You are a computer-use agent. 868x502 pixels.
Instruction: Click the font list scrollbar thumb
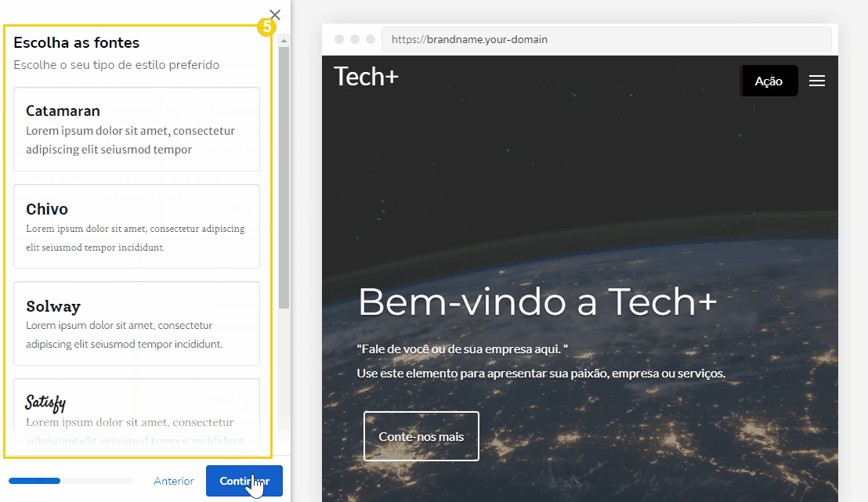(x=284, y=178)
